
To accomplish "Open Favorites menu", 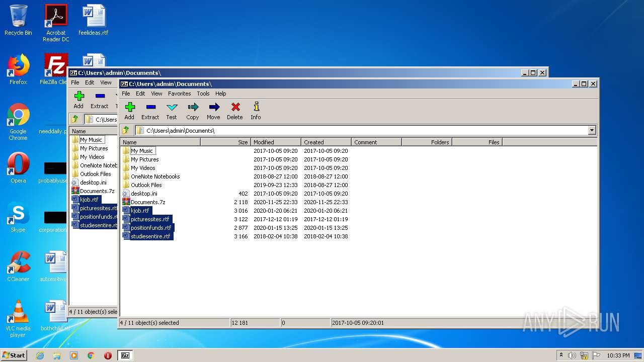I will pos(180,94).
